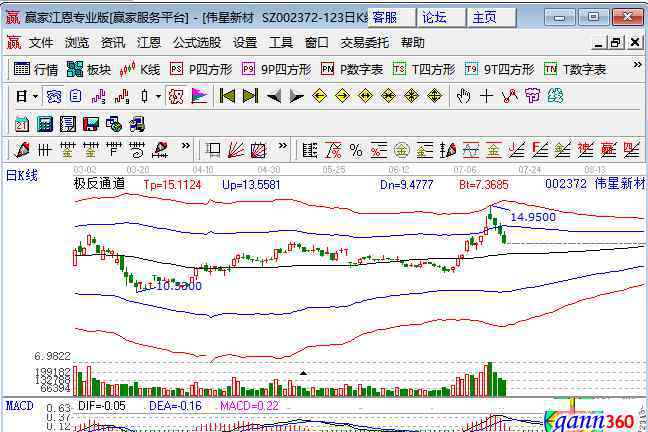Click the 金 circle golden ratio icon
Image resolution: width=648 pixels, height=432 pixels.
click(402, 150)
